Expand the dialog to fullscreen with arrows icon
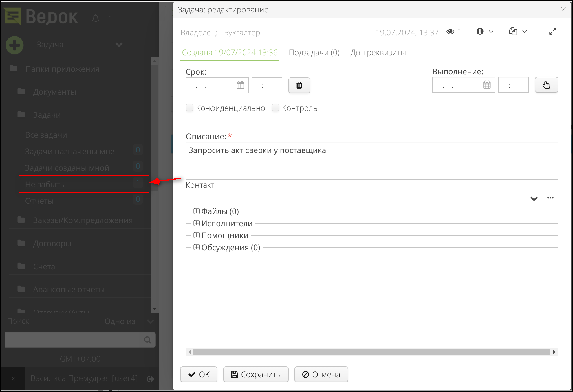573x392 pixels. tap(552, 31)
